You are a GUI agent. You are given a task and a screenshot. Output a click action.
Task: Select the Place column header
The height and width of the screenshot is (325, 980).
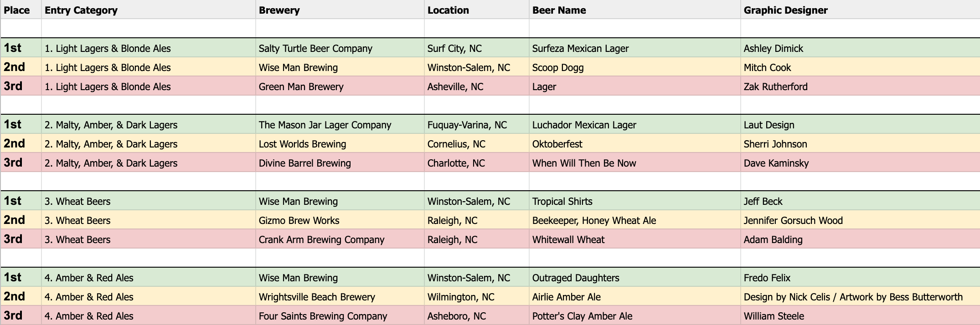[x=21, y=10]
